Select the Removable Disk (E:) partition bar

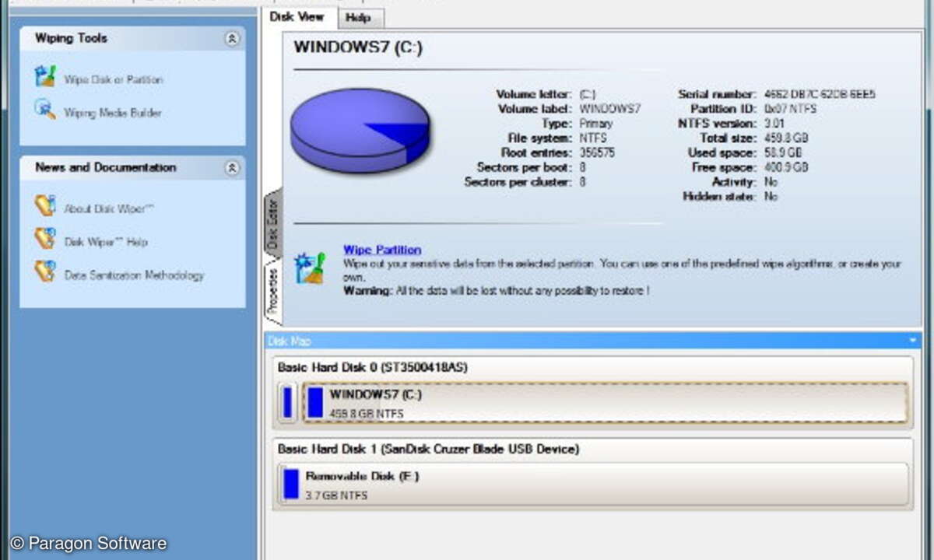[x=594, y=484]
